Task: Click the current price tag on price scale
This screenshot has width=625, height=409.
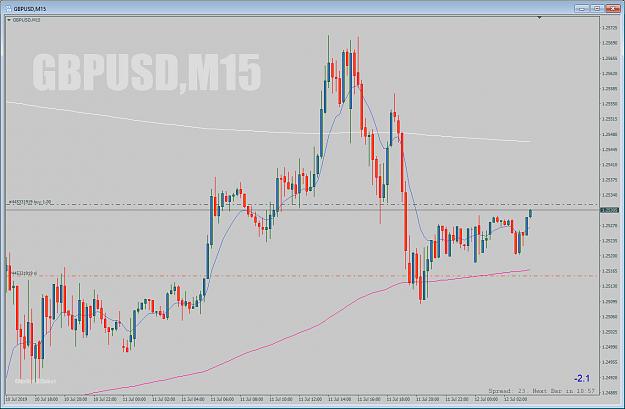Action: coord(610,210)
